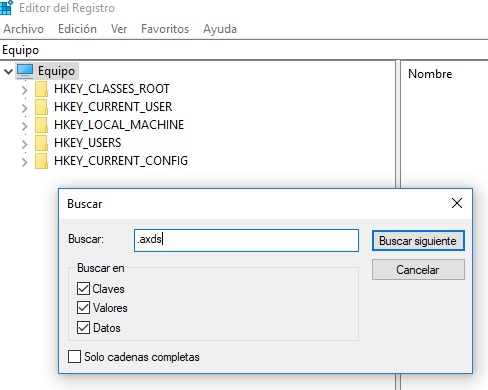Open the Ayuda menu
Screen dimensions: 488x390
pyautogui.click(x=220, y=29)
